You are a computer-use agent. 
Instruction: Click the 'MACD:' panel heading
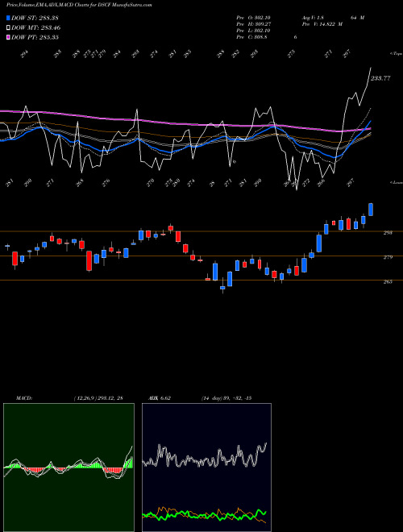coord(24,398)
